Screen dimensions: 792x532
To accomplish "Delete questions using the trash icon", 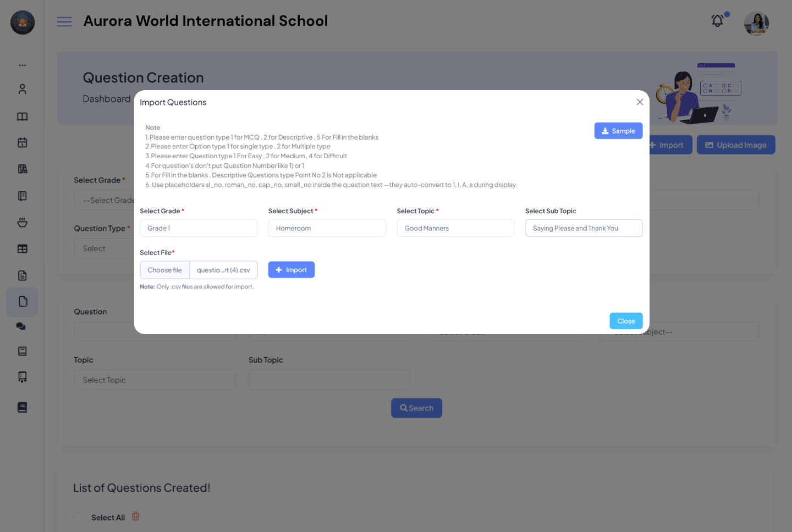I will pyautogui.click(x=135, y=517).
